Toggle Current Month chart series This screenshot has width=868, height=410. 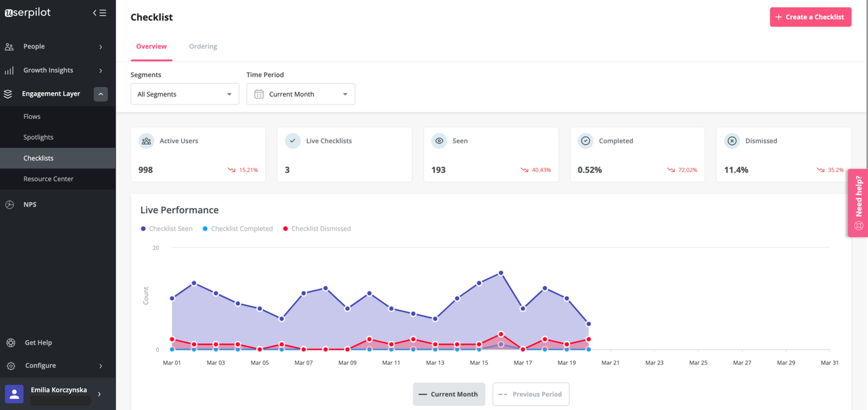(449, 394)
